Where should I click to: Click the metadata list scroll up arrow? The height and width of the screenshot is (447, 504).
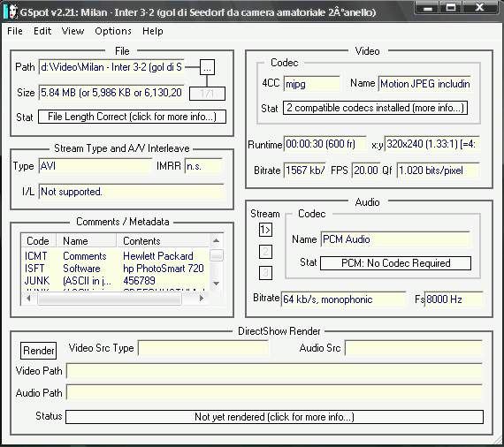[x=217, y=240]
